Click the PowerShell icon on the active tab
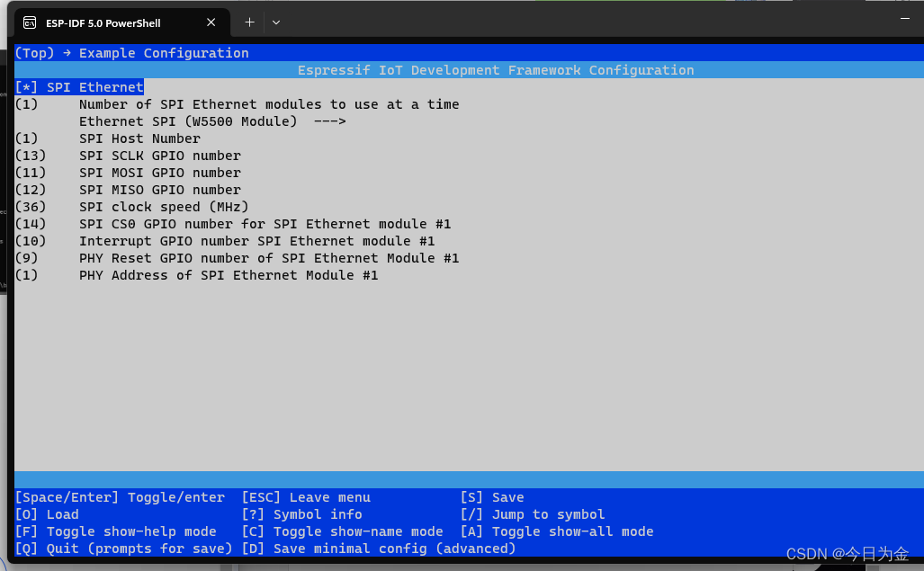This screenshot has height=571, width=924. tap(31, 22)
